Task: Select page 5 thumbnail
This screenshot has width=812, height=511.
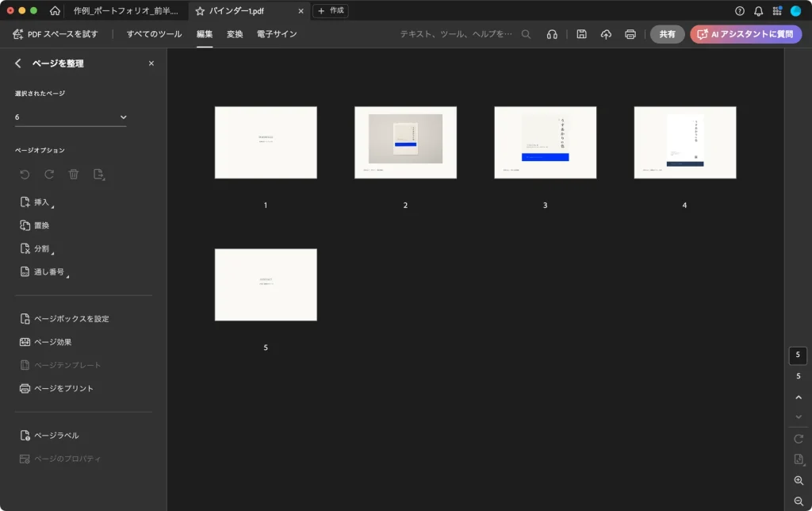Action: [x=266, y=285]
